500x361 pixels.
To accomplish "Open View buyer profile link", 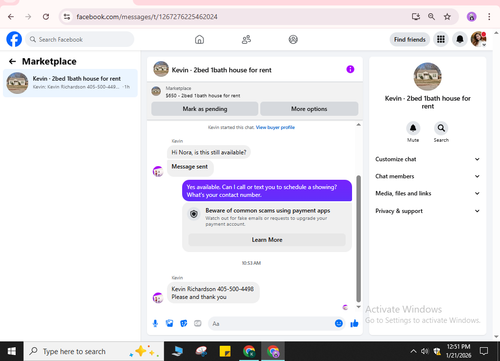I will [275, 127].
